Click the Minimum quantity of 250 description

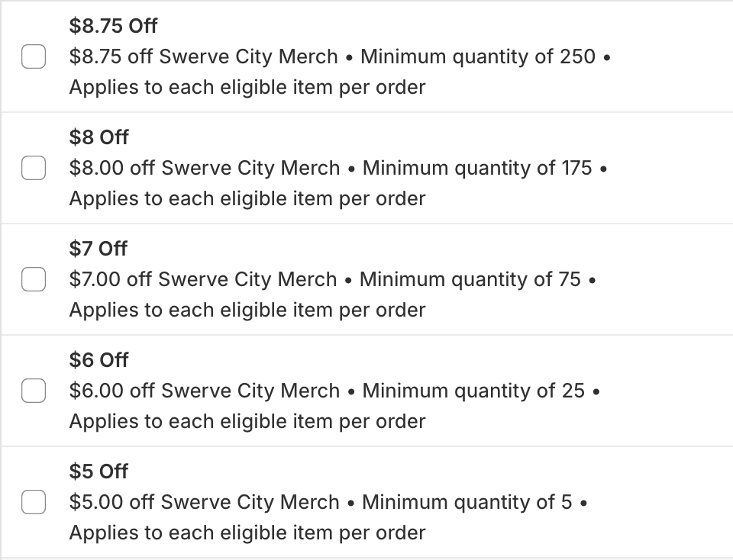click(478, 56)
